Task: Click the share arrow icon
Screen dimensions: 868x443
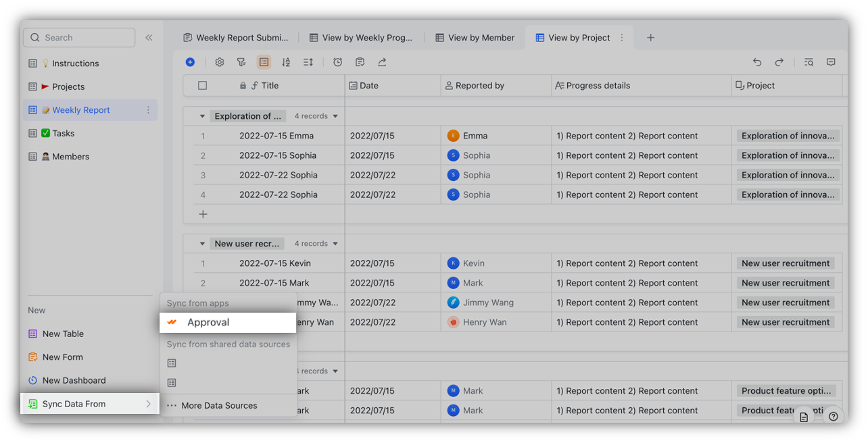Action: tap(382, 61)
